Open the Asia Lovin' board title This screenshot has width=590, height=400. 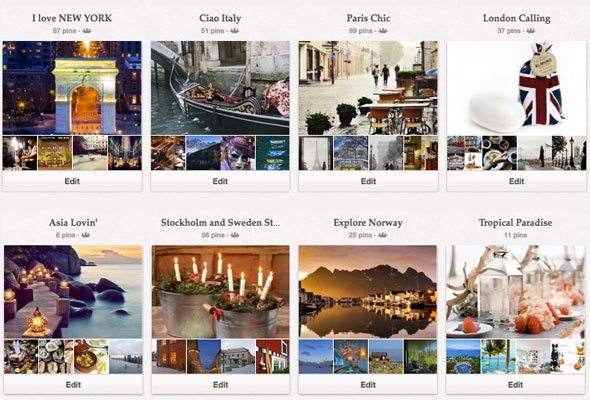[x=73, y=223]
